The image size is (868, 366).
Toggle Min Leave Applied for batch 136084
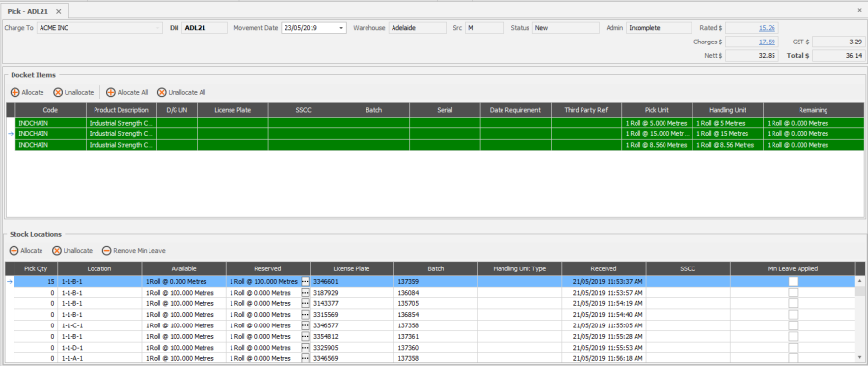tap(794, 293)
